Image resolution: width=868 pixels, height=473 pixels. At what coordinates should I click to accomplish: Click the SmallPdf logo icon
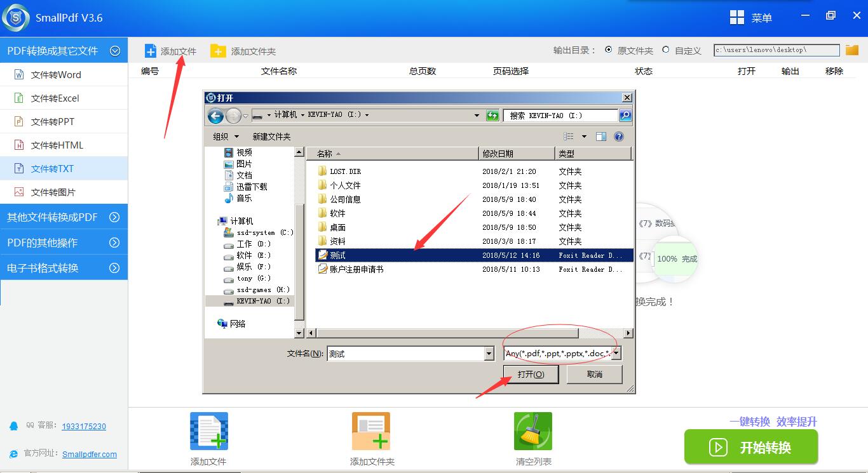click(16, 17)
